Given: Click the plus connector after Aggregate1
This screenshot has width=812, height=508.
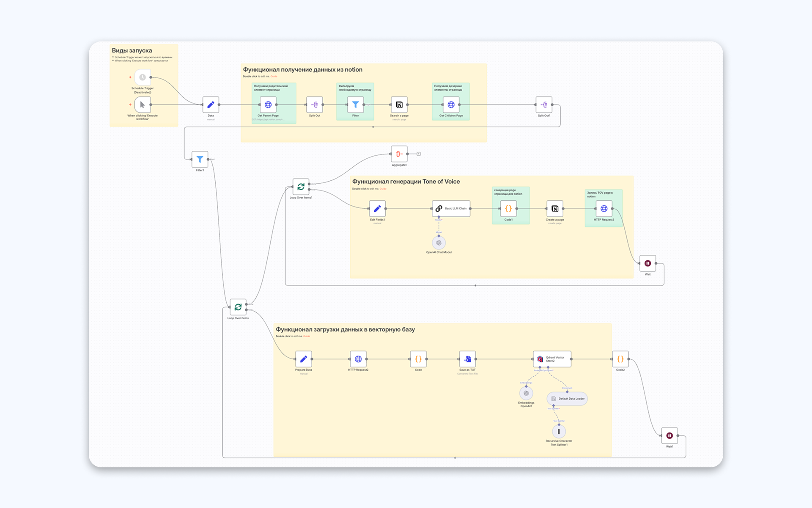Looking at the screenshot, I should click(419, 154).
